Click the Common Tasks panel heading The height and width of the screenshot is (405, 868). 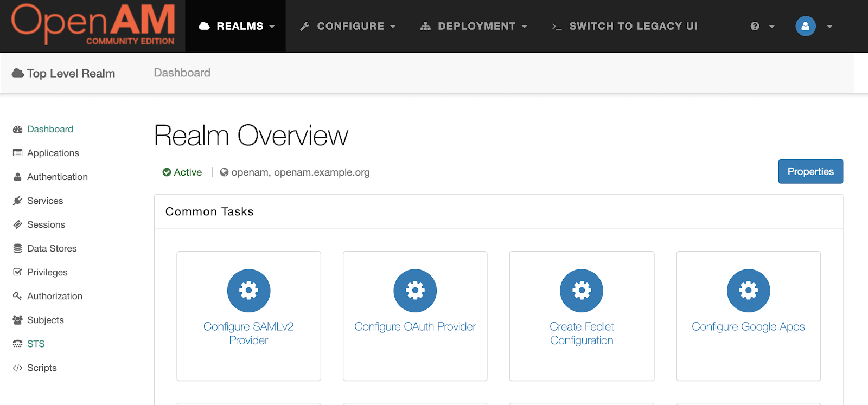pyautogui.click(x=209, y=211)
